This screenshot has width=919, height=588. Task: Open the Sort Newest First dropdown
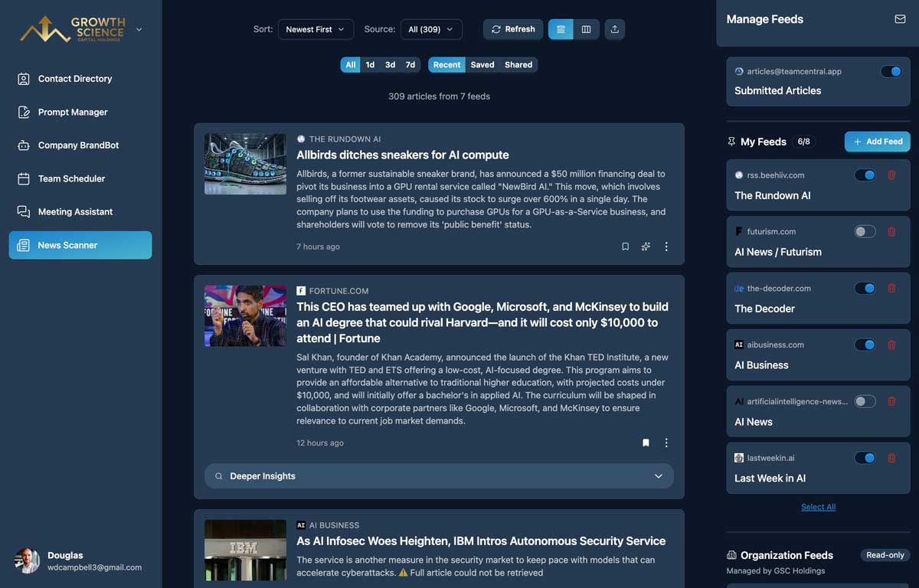coord(316,29)
